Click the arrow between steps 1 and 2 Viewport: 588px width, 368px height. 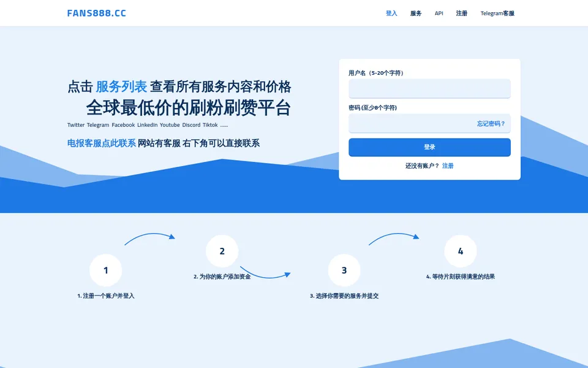149,239
